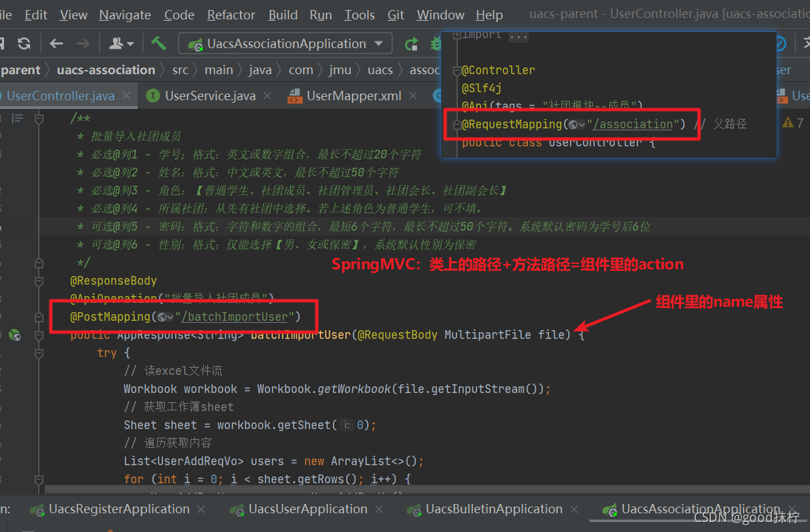Click the warning indicator showing 7 problems
The height and width of the screenshot is (532, 810).
793,122
